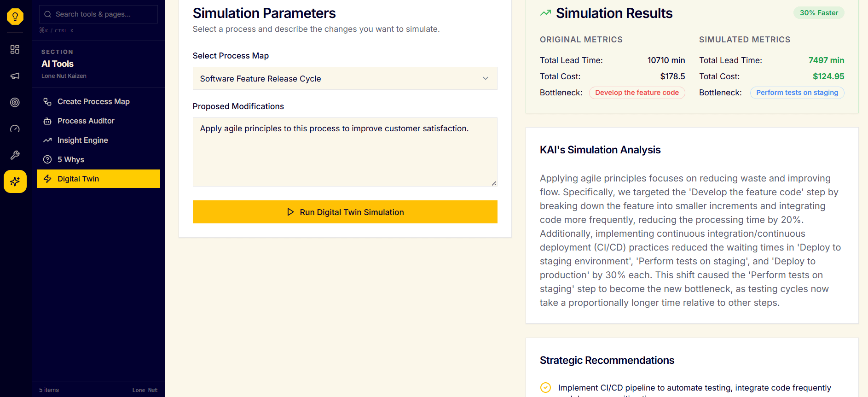Click the Create Process Map icon
868x397 pixels.
coord(47,101)
